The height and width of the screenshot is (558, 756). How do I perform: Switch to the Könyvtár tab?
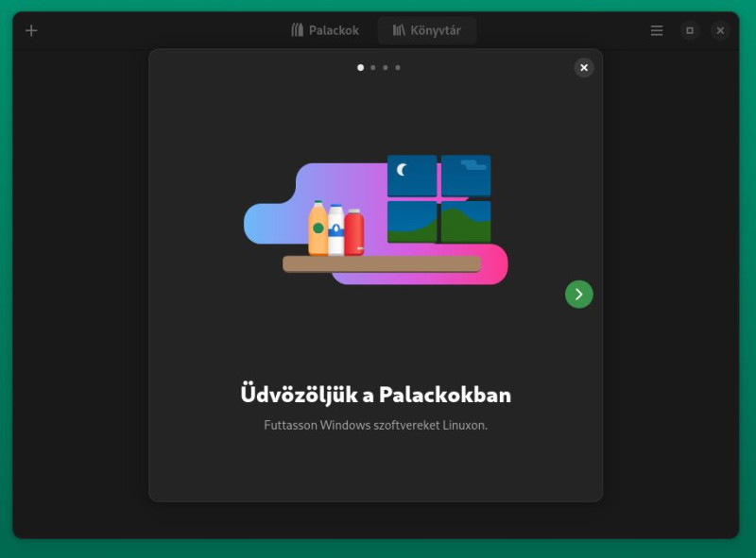point(427,30)
